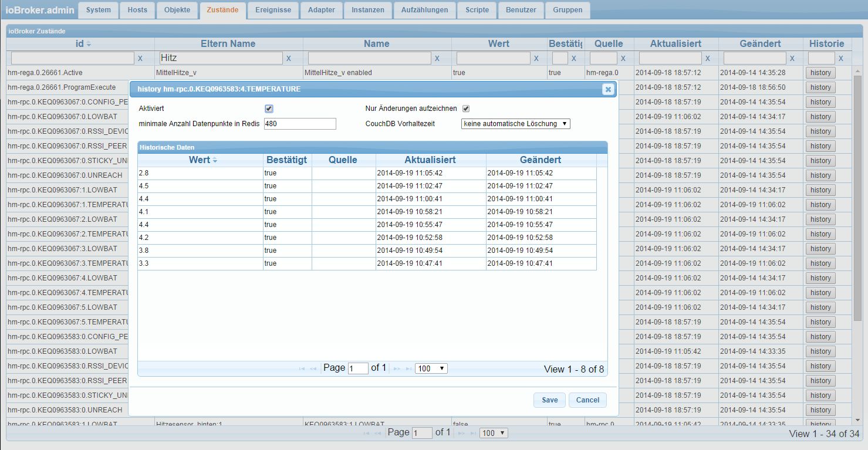Open history for hm-rega.0.26661.ProgramExecute row
This screenshot has height=450, width=868.
tap(820, 87)
